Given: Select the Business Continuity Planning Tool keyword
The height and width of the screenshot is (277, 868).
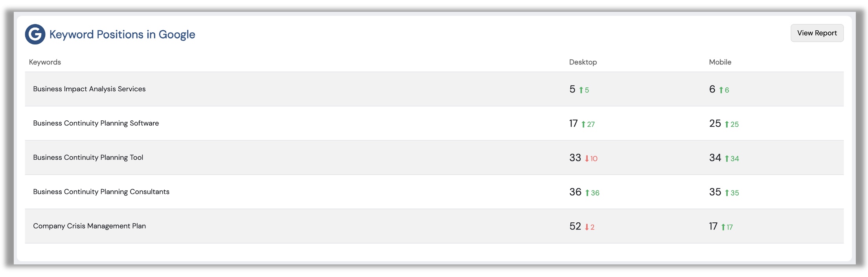Looking at the screenshot, I should click(88, 157).
